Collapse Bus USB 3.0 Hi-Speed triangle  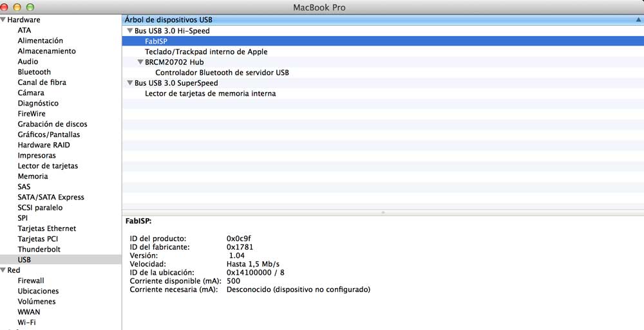(x=130, y=31)
